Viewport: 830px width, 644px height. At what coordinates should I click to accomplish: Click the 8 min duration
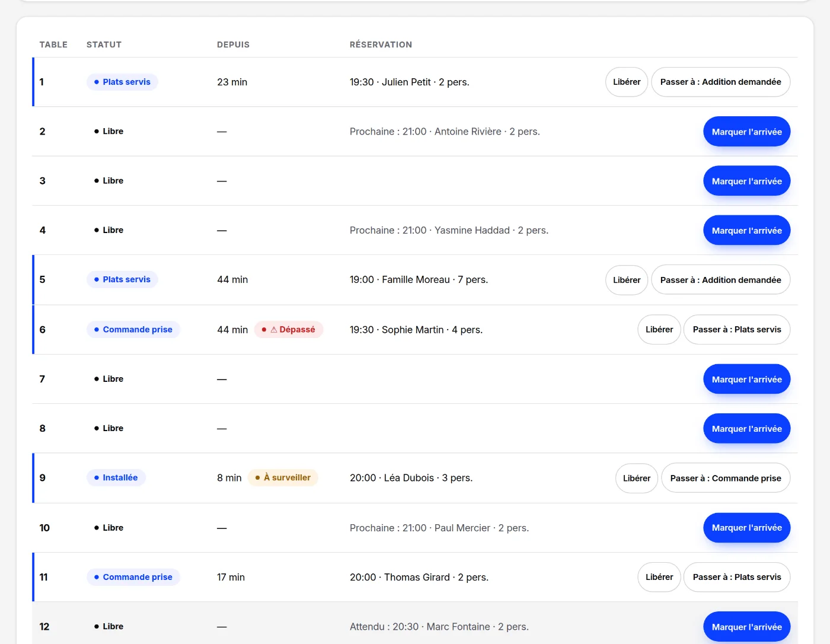coord(229,478)
